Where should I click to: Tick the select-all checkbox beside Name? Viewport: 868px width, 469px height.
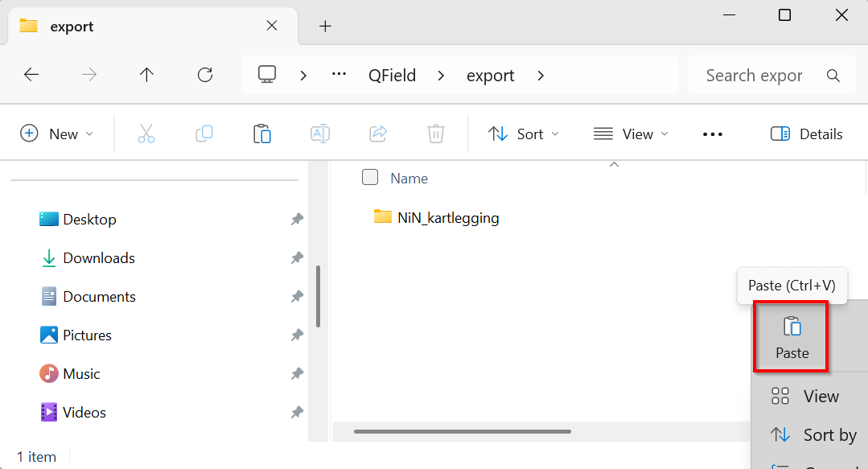coord(370,178)
